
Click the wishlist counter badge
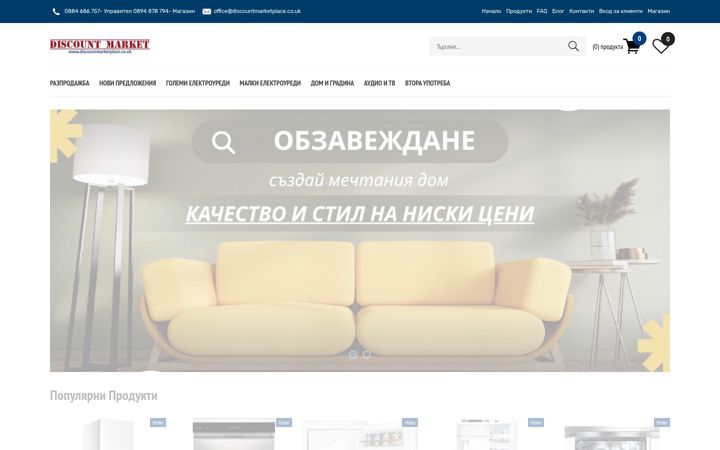coord(668,39)
